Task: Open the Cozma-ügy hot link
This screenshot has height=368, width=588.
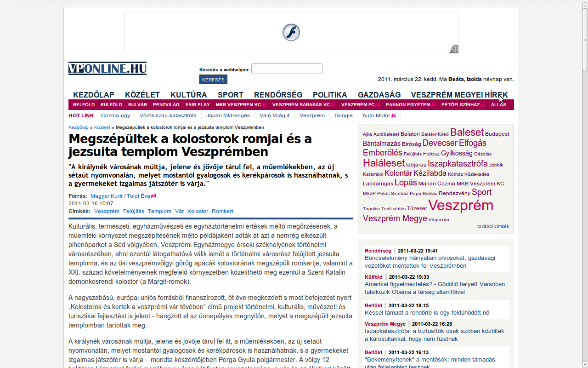Action: [115, 116]
